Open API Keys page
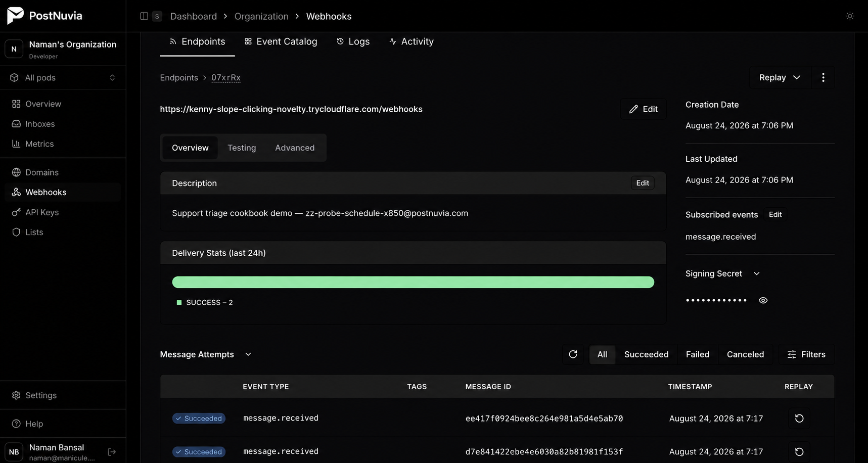The image size is (868, 463). [63, 212]
